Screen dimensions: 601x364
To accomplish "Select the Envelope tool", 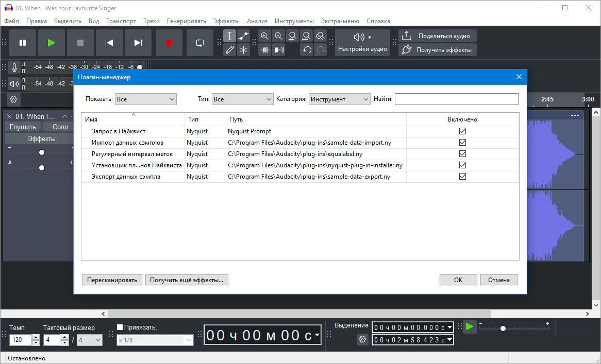I will click(x=243, y=36).
